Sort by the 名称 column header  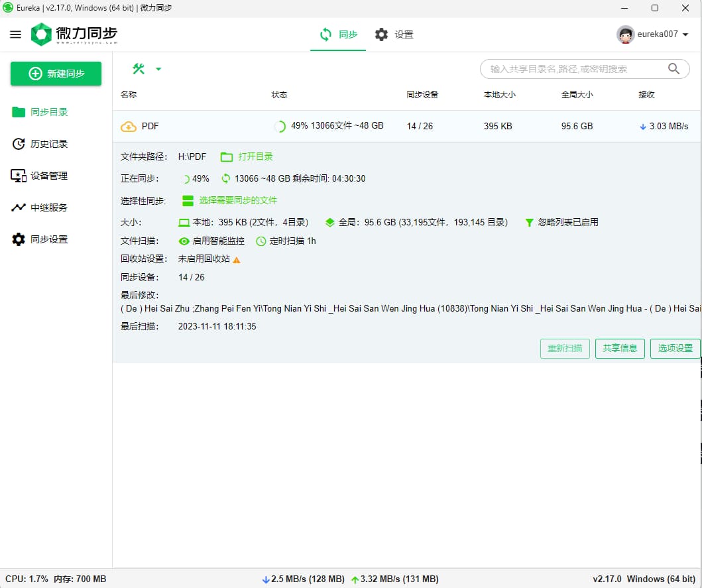(x=129, y=95)
